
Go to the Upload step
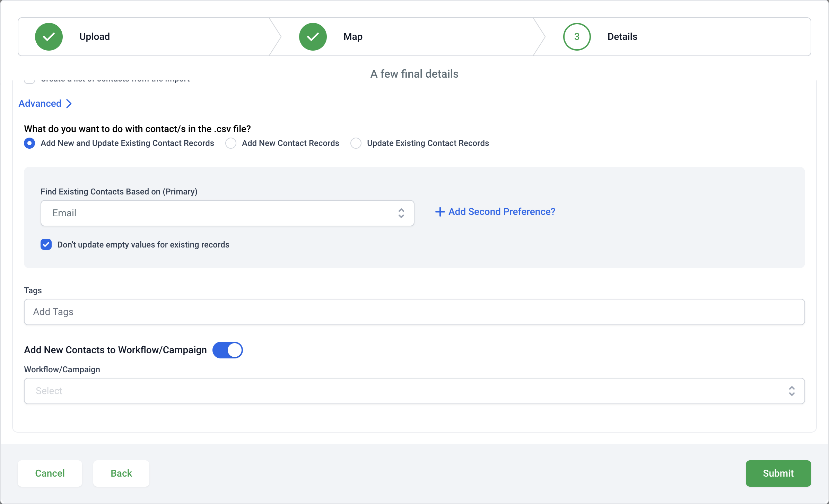pyautogui.click(x=95, y=37)
